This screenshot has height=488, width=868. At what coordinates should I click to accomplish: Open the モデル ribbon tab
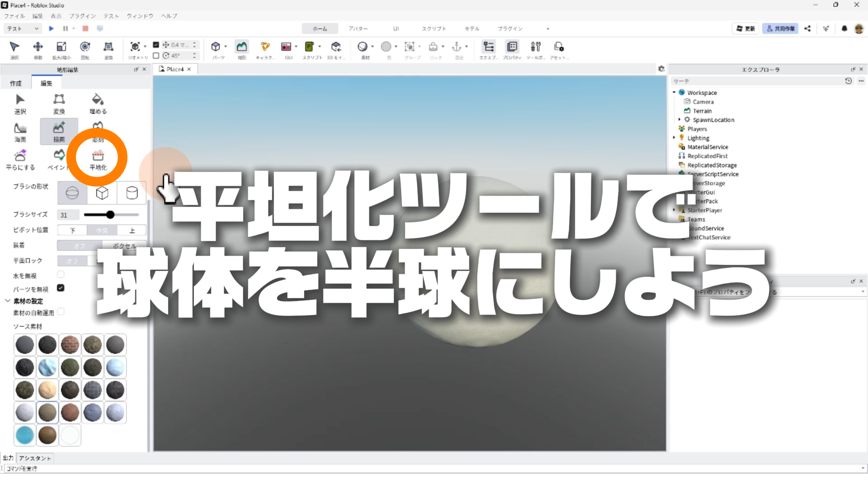pos(472,28)
